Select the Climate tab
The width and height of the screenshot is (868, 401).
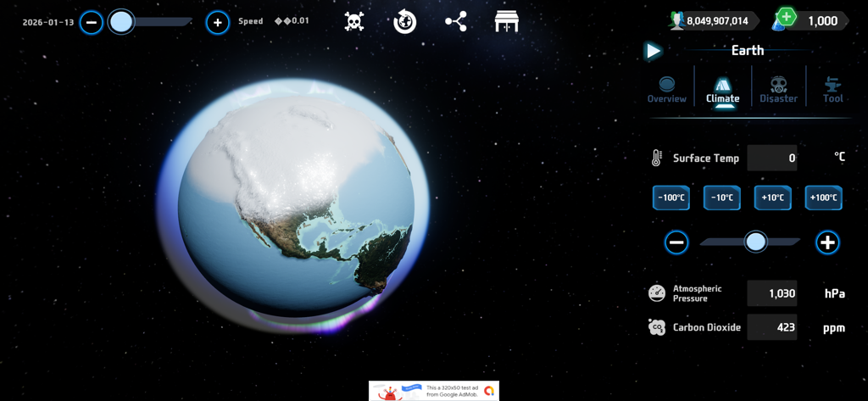tap(722, 92)
